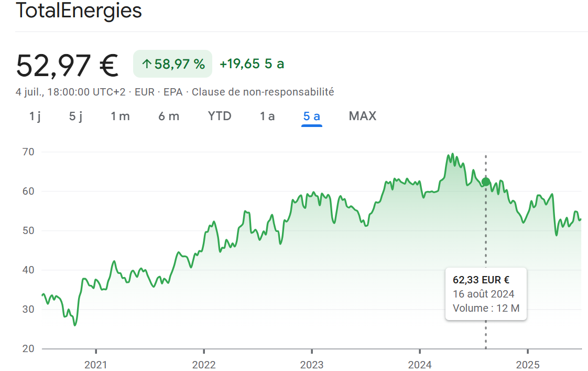Select the YTD range tab
Viewport: 588px width, 371px height.
coord(220,116)
